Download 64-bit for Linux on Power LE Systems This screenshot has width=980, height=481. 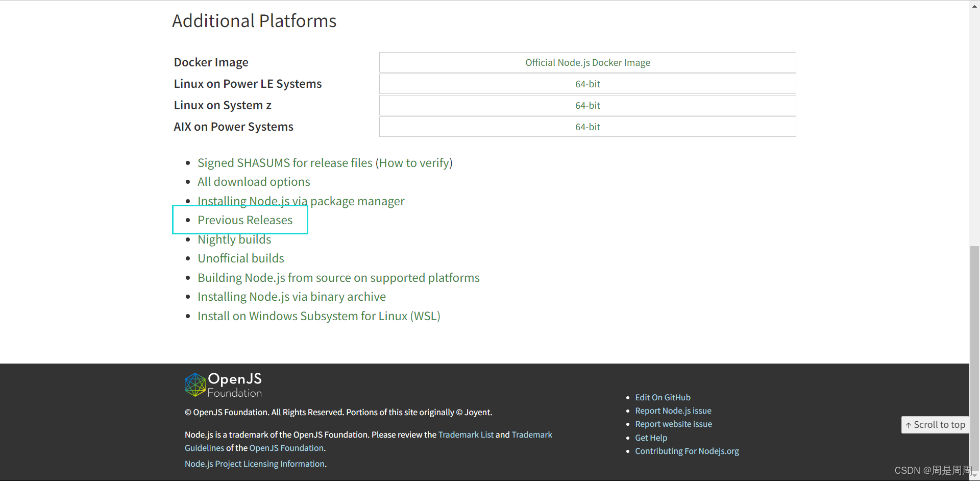pyautogui.click(x=587, y=84)
